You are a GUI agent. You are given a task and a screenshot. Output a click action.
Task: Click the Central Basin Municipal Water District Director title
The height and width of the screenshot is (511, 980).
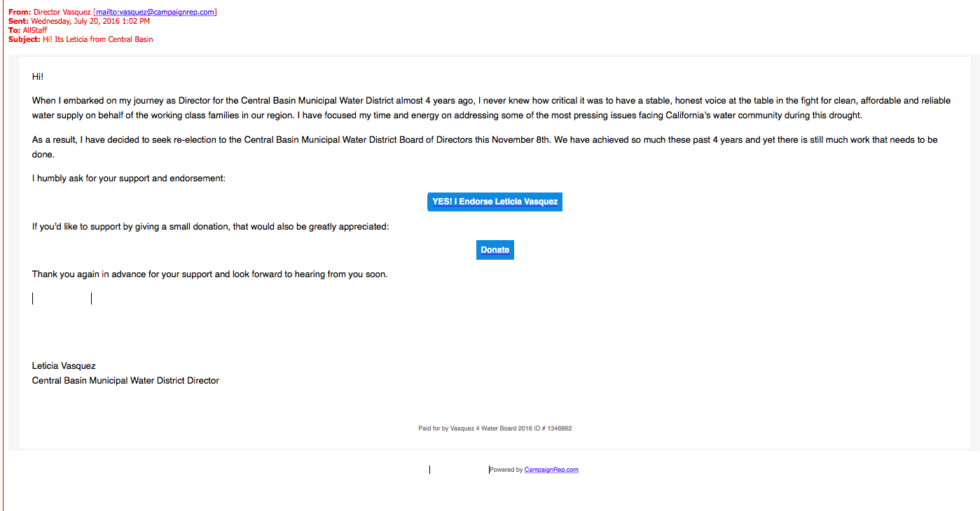pyautogui.click(x=125, y=381)
